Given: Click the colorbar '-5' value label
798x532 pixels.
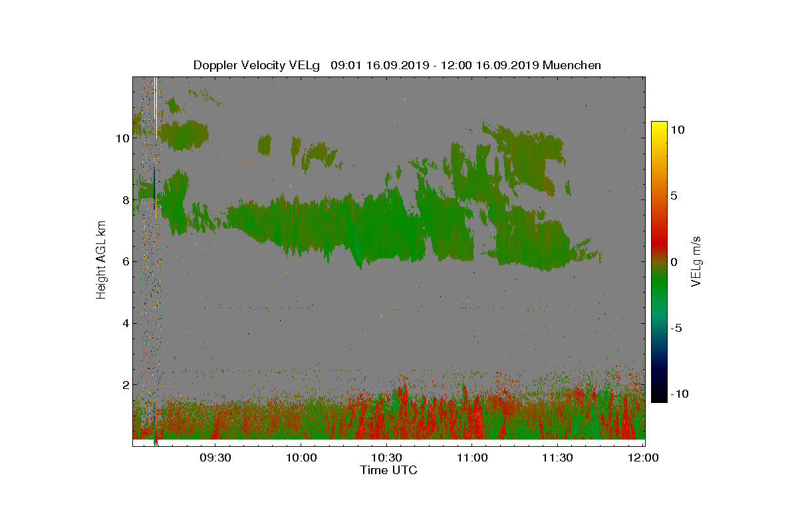Looking at the screenshot, I should point(676,328).
